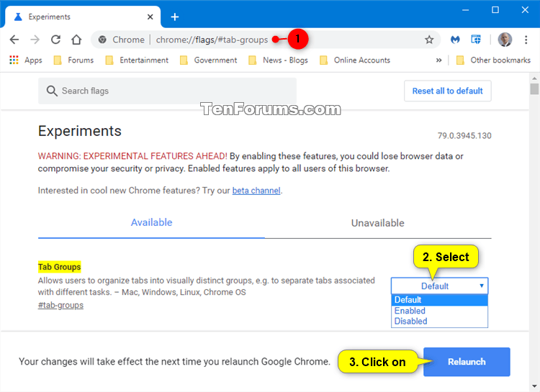This screenshot has height=392, width=540.
Task: Switch to the Available tab
Action: [151, 222]
